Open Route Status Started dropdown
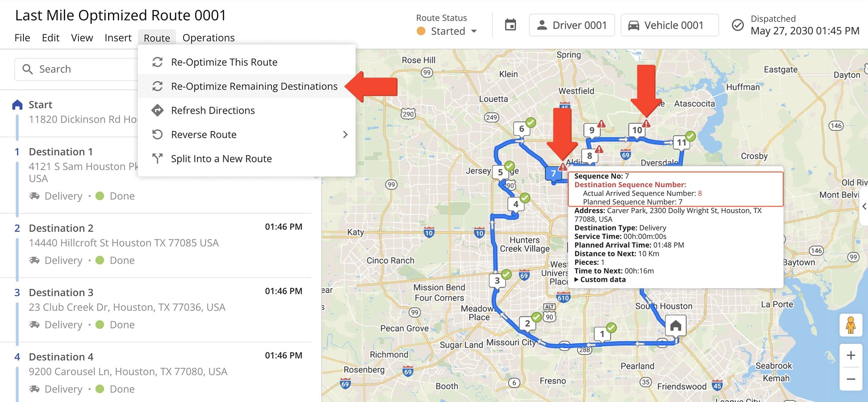The image size is (868, 402). click(x=447, y=31)
